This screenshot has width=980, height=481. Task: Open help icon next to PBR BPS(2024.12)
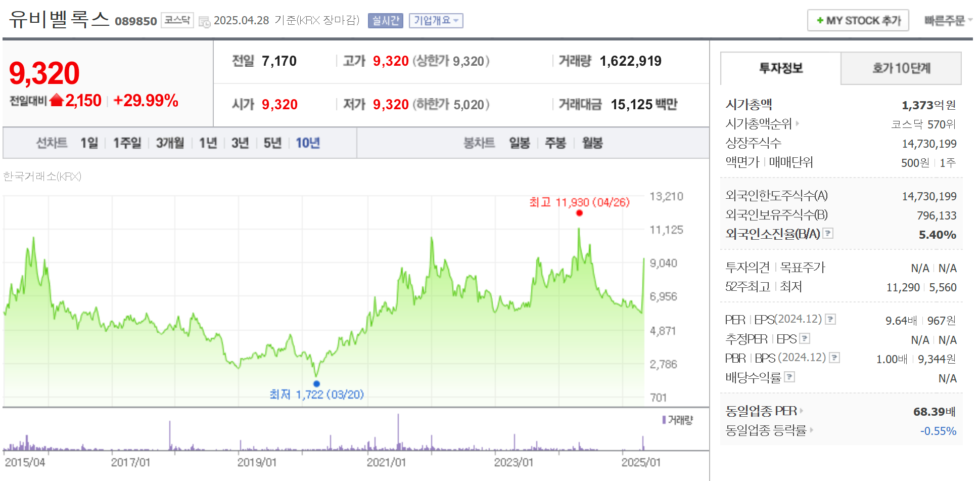click(834, 358)
